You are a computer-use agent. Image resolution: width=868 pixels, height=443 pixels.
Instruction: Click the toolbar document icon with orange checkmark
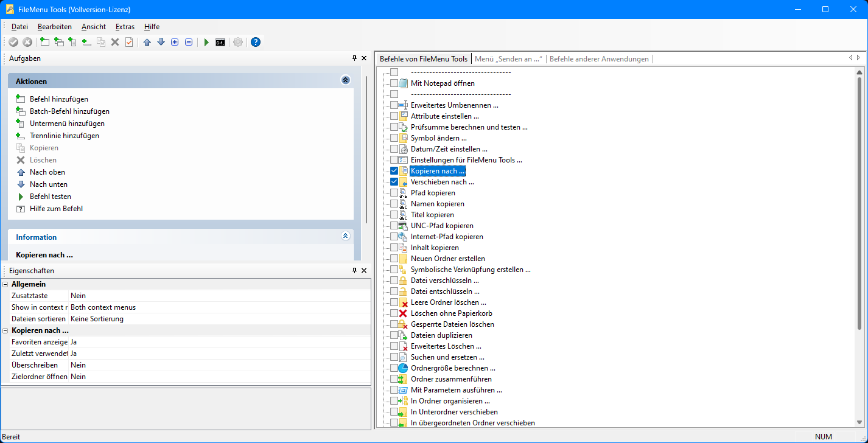(x=129, y=42)
